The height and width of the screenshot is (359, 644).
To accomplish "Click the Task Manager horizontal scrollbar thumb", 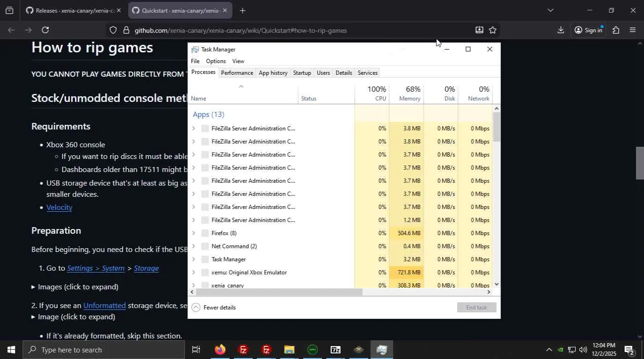I will click(279, 292).
